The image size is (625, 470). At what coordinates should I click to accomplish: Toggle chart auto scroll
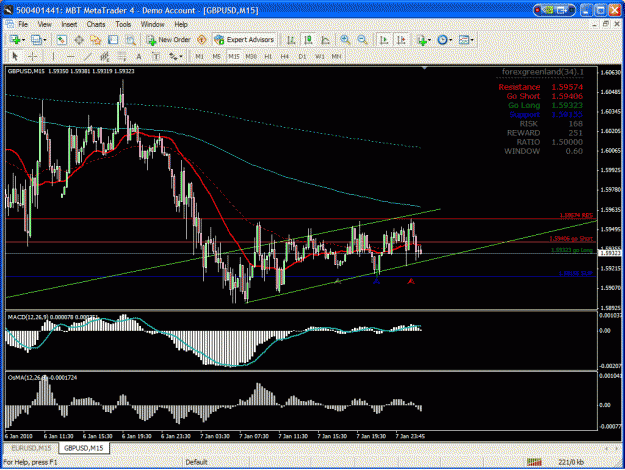(384, 40)
